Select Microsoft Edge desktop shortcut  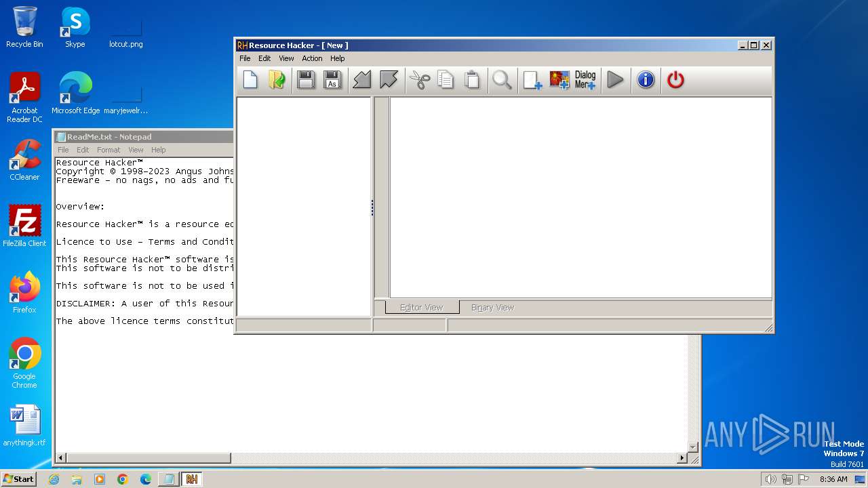[x=76, y=94]
